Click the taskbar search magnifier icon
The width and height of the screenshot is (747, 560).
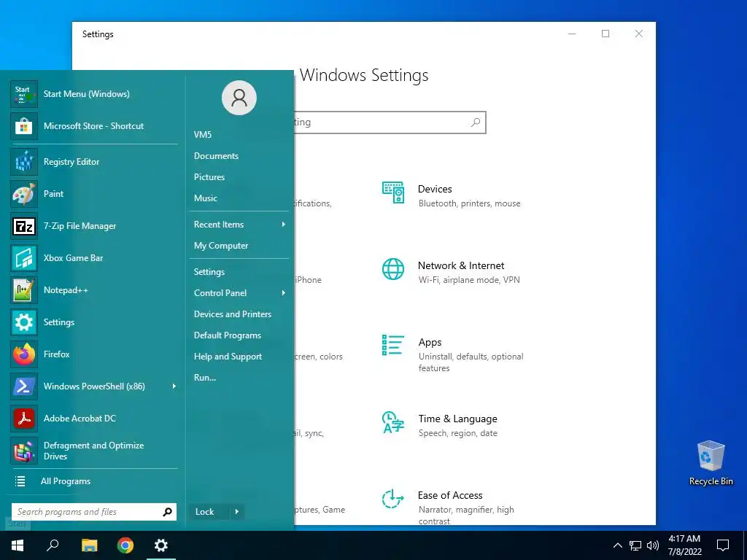click(53, 545)
